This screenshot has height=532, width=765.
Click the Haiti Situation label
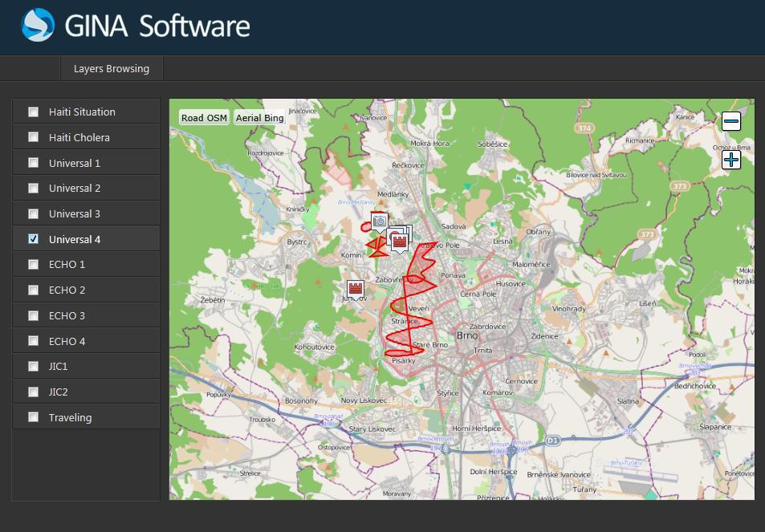click(82, 112)
